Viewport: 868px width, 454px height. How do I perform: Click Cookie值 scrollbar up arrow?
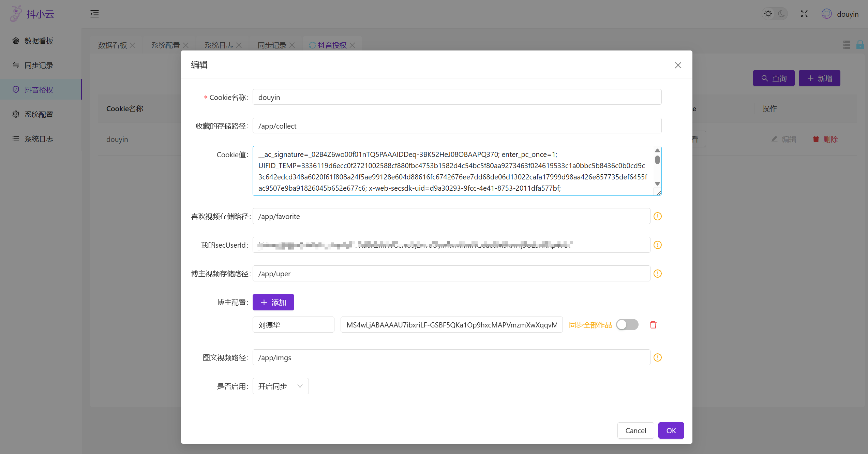657,150
